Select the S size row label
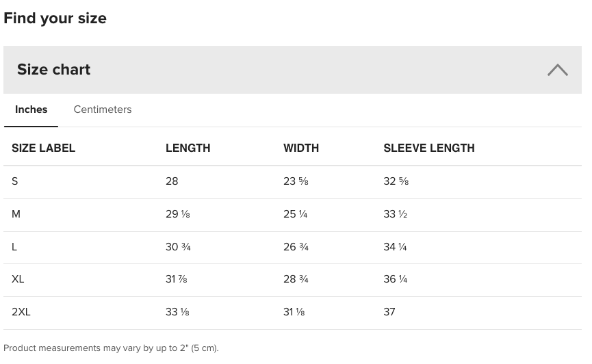 (x=15, y=181)
